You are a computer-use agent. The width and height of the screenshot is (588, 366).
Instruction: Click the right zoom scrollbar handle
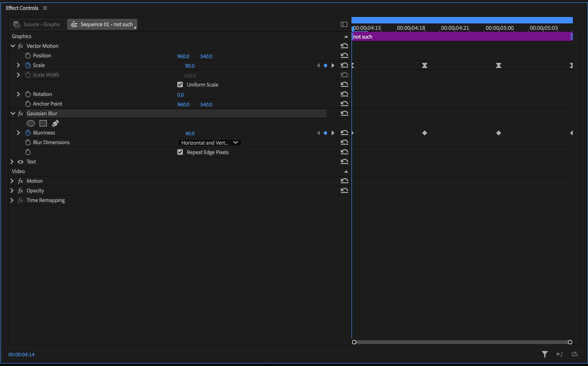pyautogui.click(x=570, y=342)
